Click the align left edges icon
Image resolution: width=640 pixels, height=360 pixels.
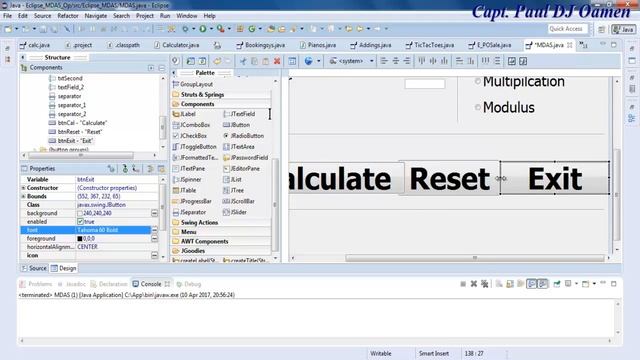click(384, 61)
